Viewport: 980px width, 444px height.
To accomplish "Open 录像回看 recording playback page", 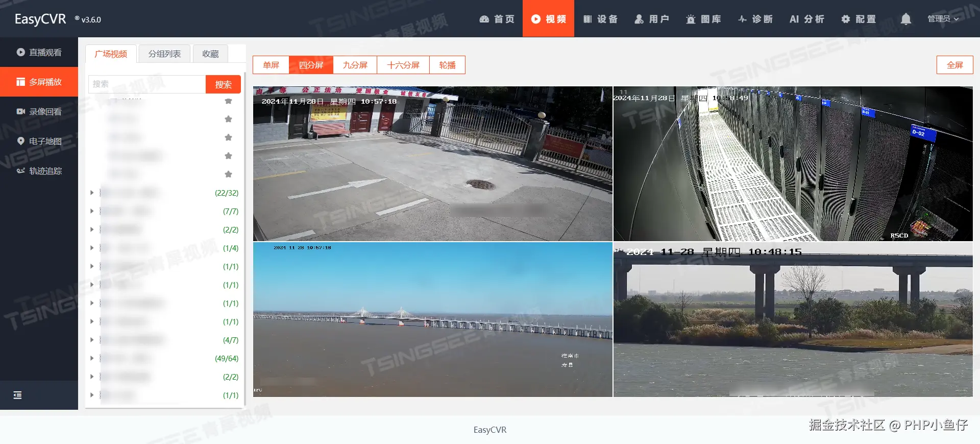I will click(39, 111).
